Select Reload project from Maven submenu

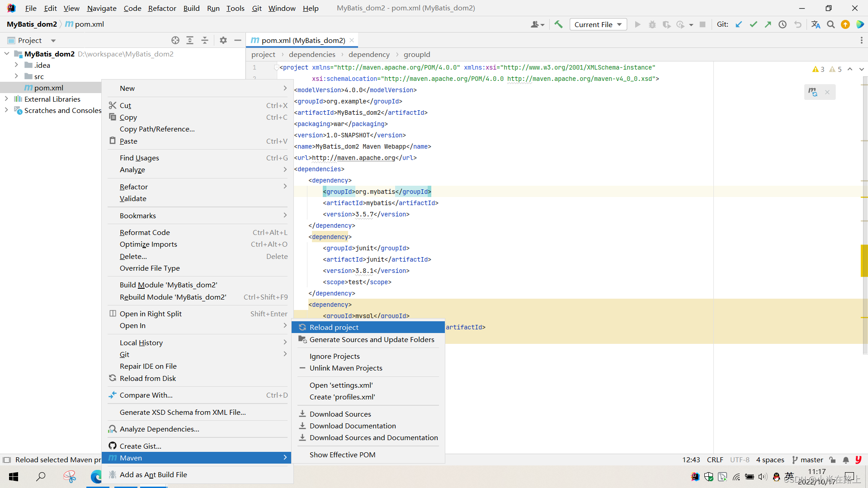[334, 327]
